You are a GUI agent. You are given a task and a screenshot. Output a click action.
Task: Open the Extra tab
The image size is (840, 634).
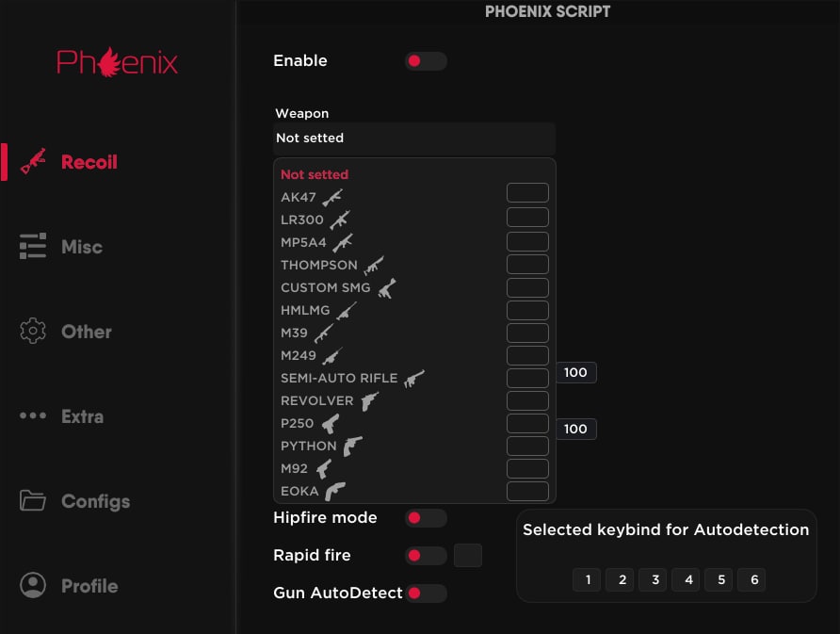(82, 416)
